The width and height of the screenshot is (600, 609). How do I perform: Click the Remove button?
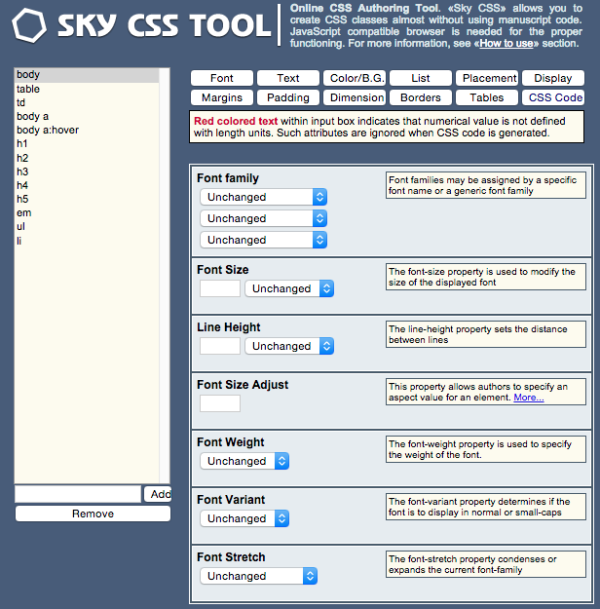[93, 513]
